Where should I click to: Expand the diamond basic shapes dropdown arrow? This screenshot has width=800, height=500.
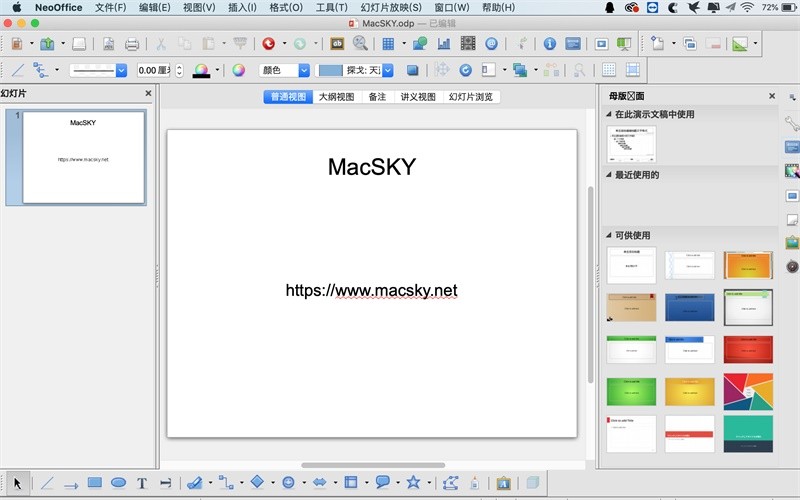pyautogui.click(x=273, y=483)
